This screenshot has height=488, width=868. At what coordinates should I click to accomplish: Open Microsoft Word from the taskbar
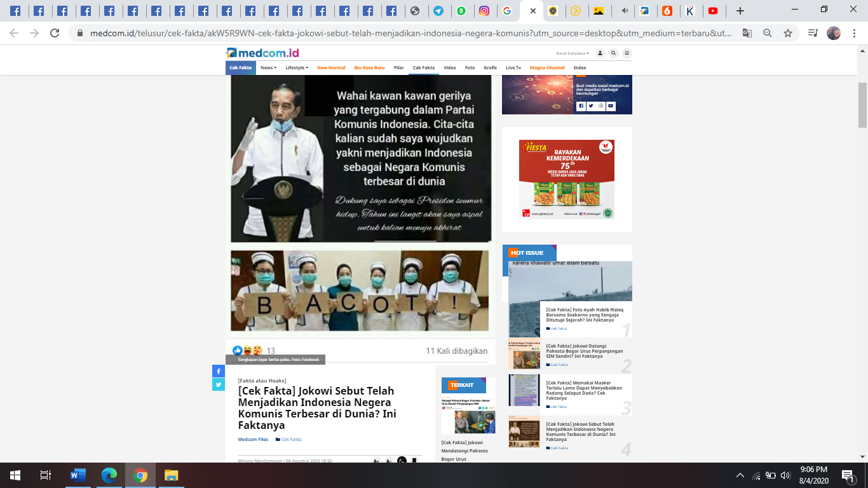click(x=78, y=475)
